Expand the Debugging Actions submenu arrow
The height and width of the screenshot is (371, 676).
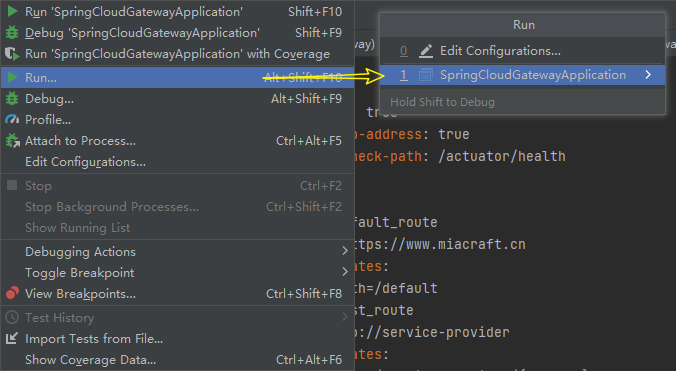(x=345, y=251)
